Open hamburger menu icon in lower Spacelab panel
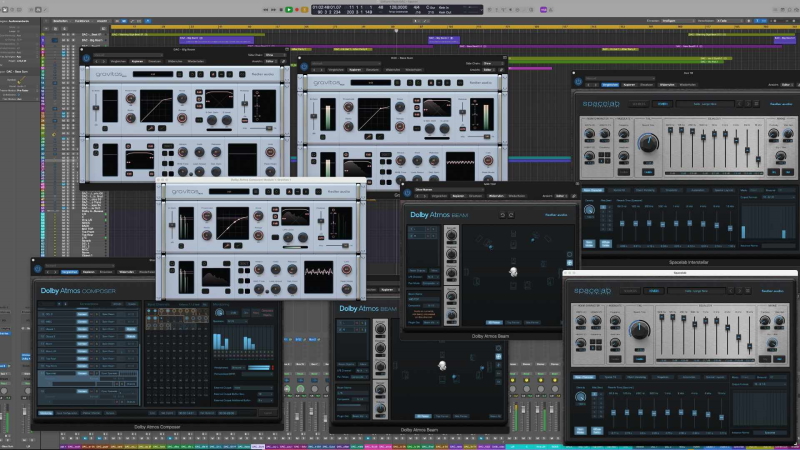This screenshot has height=450, width=800. tap(747, 291)
